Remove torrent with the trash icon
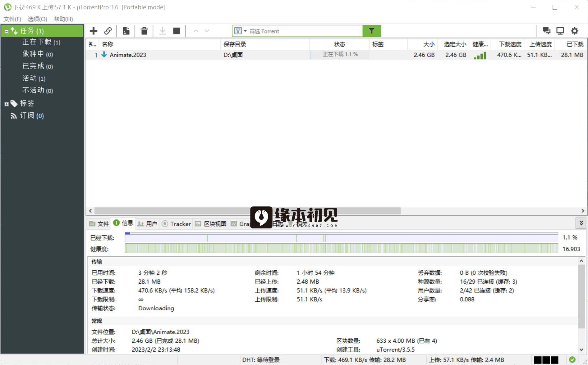 point(144,31)
